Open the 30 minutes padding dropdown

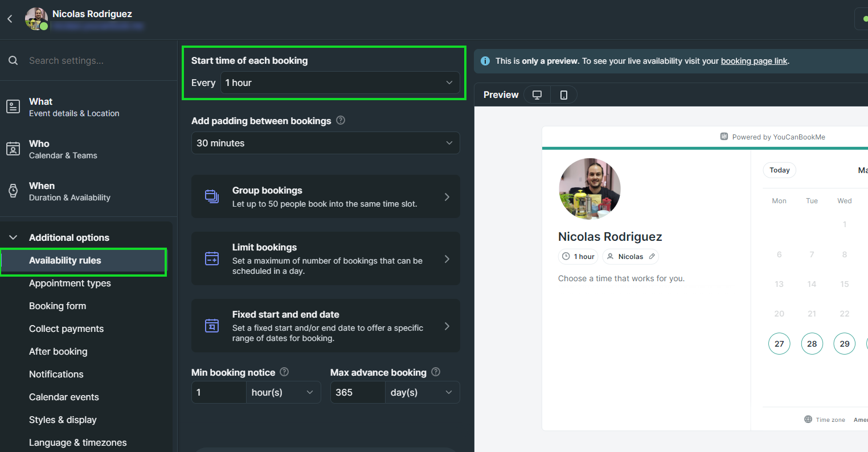(326, 143)
